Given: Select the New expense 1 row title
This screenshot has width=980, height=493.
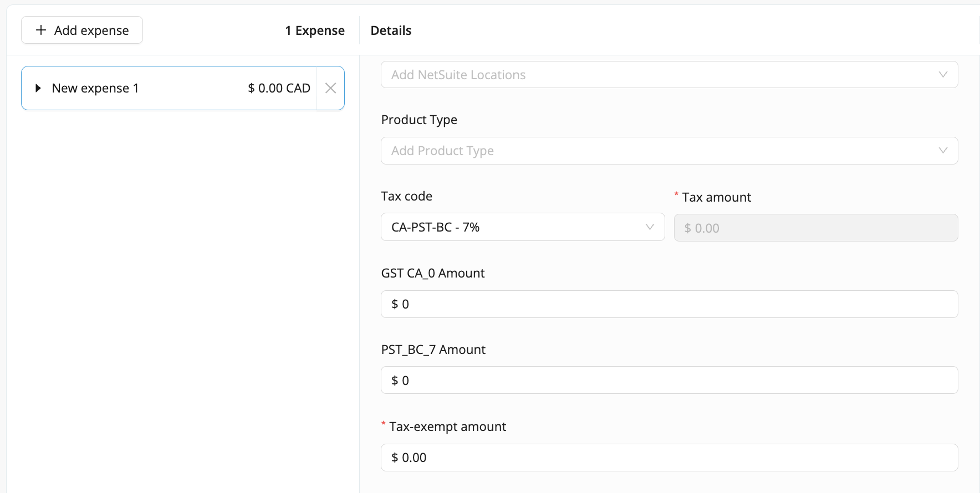Looking at the screenshot, I should tap(95, 88).
